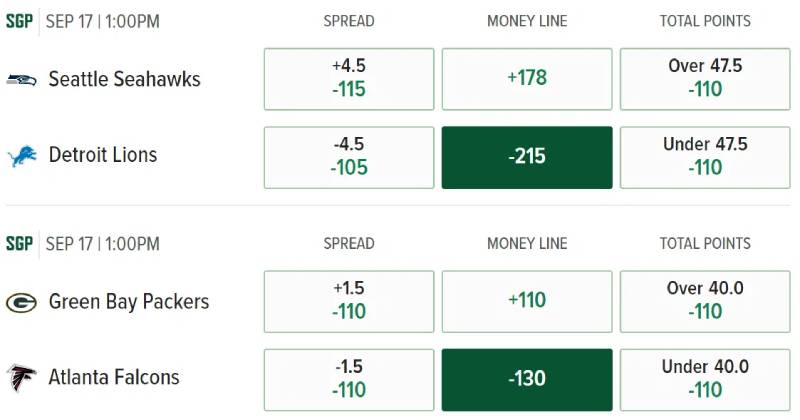
Task: Deselect Lions -215 money line
Action: (x=527, y=157)
